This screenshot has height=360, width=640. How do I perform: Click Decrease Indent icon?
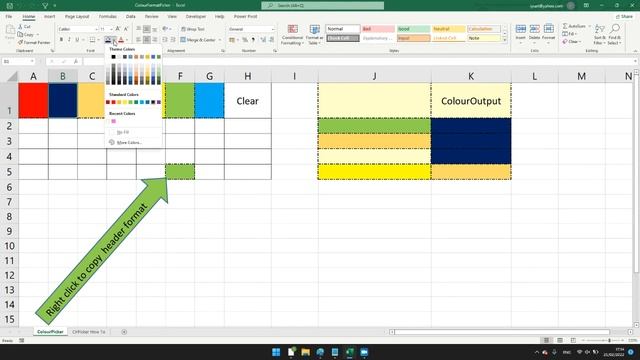point(165,40)
